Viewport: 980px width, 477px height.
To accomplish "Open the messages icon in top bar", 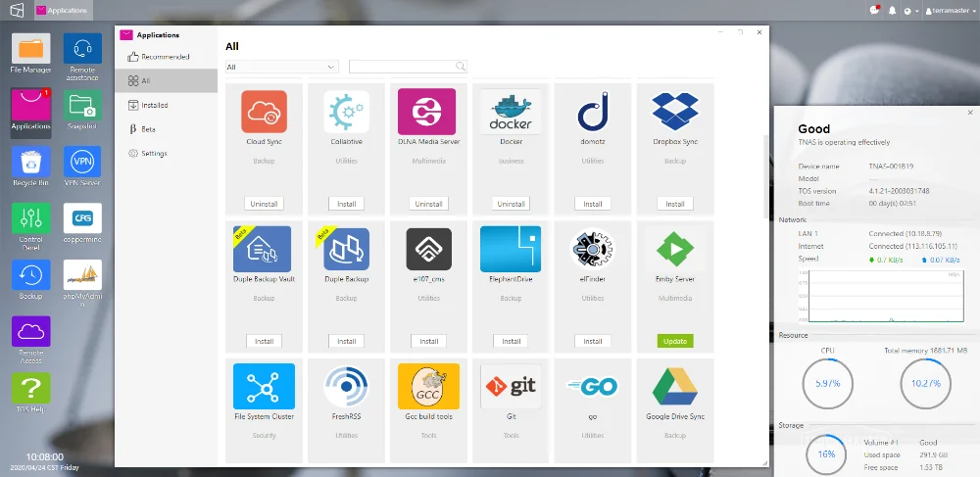I will pyautogui.click(x=875, y=10).
